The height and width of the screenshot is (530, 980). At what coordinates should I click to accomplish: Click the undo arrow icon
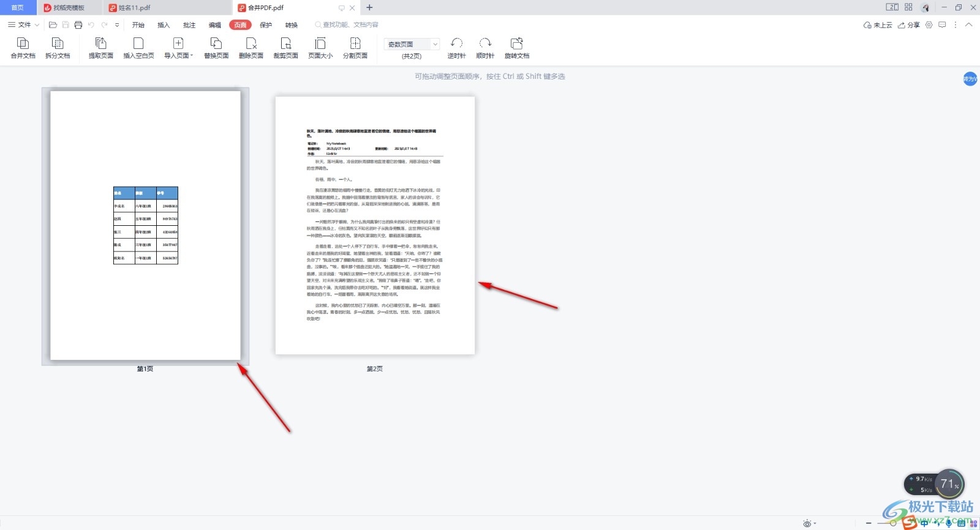pyautogui.click(x=91, y=25)
